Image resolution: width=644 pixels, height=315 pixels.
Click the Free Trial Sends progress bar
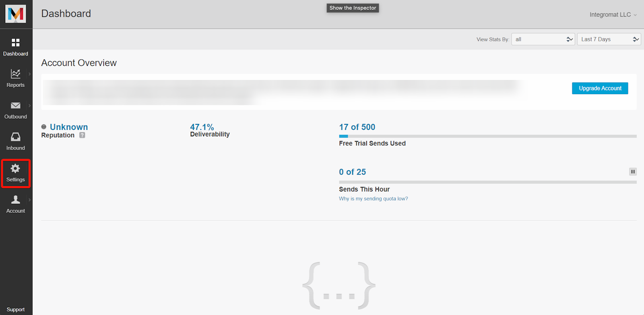coord(488,136)
